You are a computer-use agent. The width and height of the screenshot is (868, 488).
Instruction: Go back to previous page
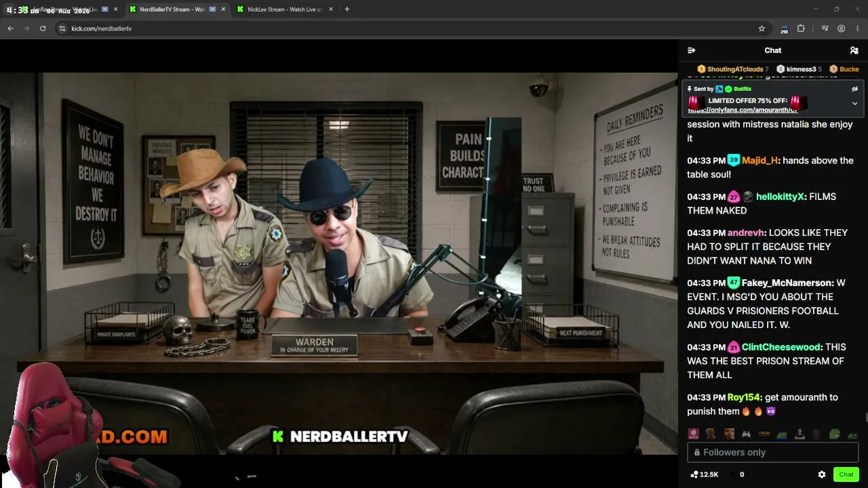pyautogui.click(x=10, y=28)
